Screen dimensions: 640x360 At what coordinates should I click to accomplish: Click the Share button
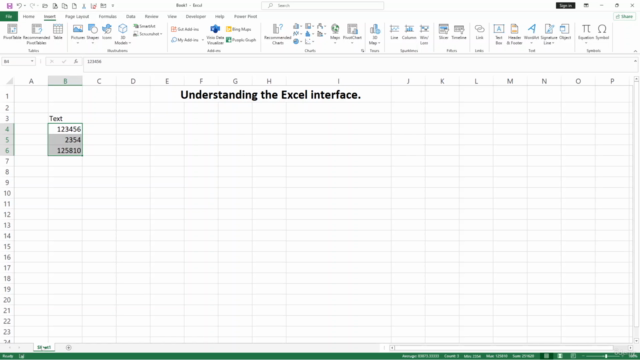[x=624, y=16]
